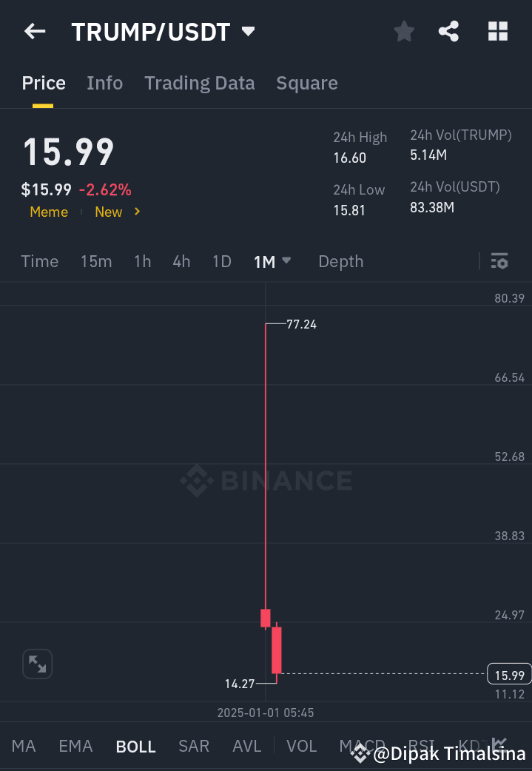The width and height of the screenshot is (532, 771).
Task: Open the Depth view
Action: point(340,261)
